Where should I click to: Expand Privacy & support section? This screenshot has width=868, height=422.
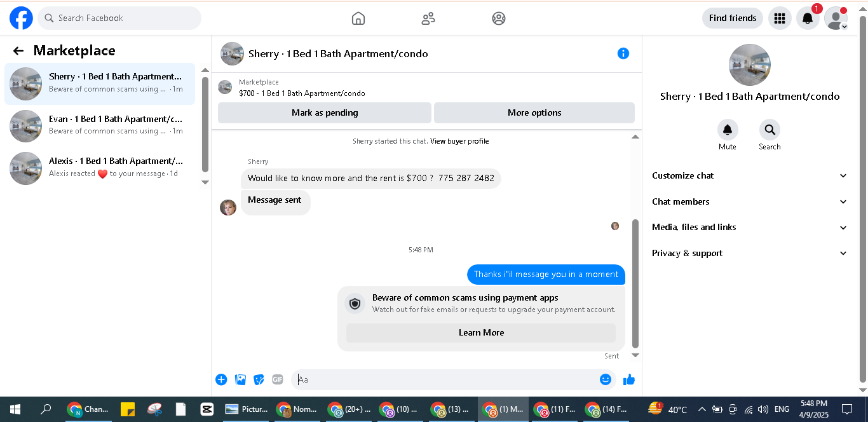750,253
